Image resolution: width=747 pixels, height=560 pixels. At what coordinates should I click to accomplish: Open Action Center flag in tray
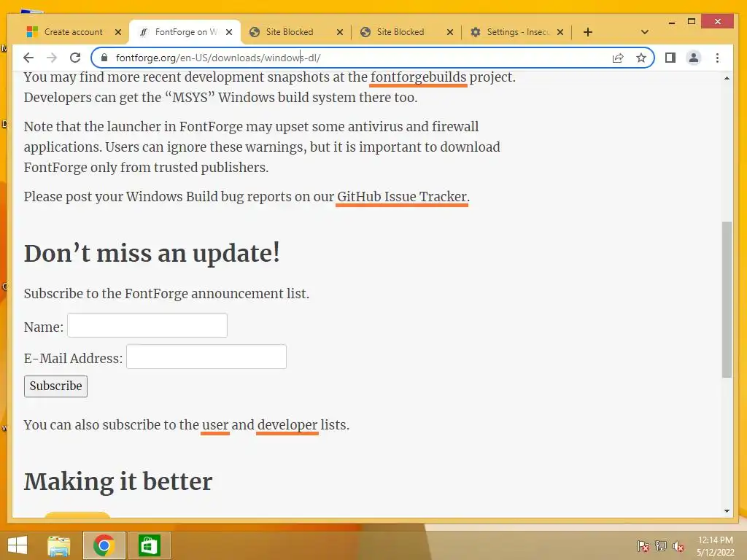coord(643,546)
